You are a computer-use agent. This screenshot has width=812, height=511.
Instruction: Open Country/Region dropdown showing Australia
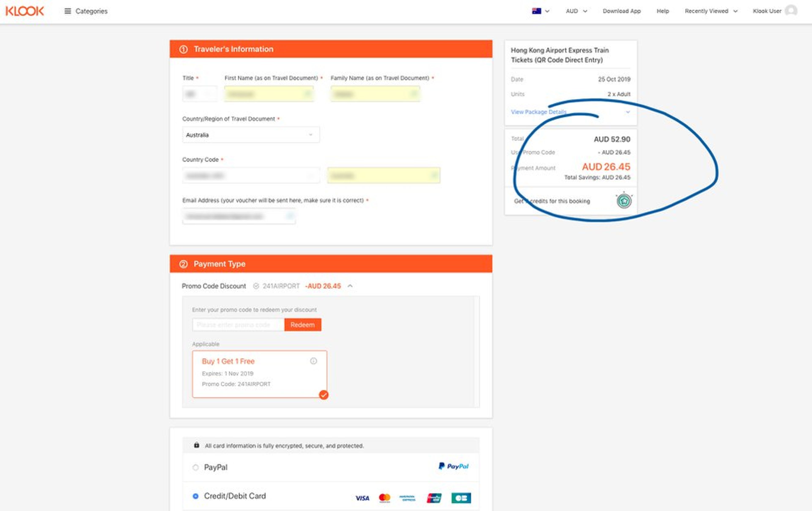click(251, 135)
